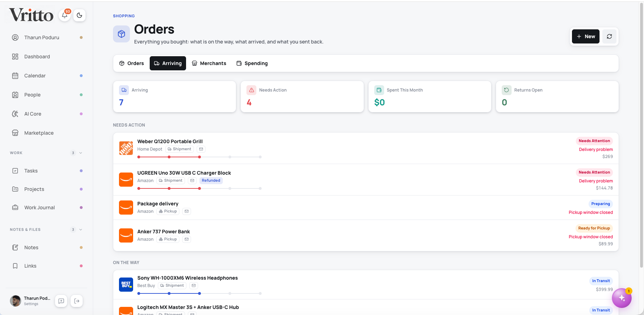Click the Preparing status badge
The height and width of the screenshot is (315, 644).
click(601, 204)
